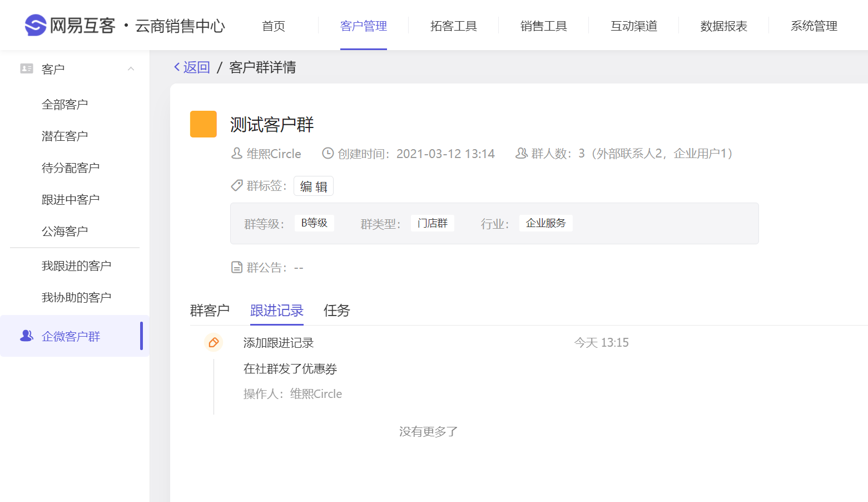
Task: Switch to the 群客户 tab
Action: click(x=210, y=311)
